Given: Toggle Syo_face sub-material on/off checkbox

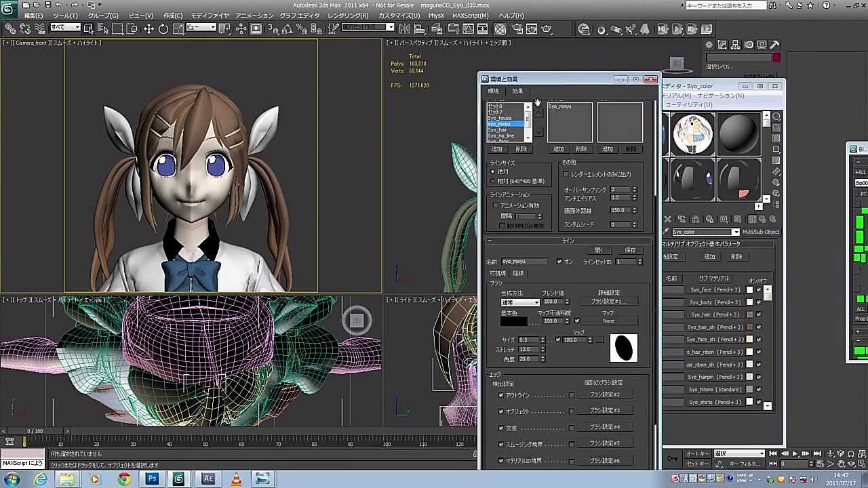Looking at the screenshot, I should [759, 289].
